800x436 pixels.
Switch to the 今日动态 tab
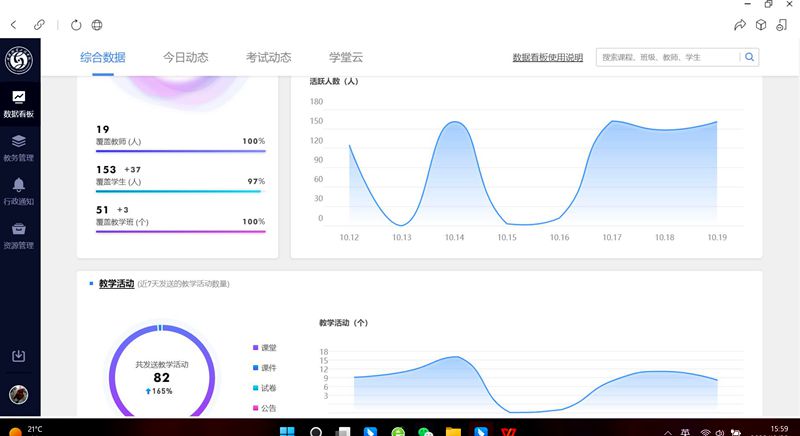click(x=185, y=58)
